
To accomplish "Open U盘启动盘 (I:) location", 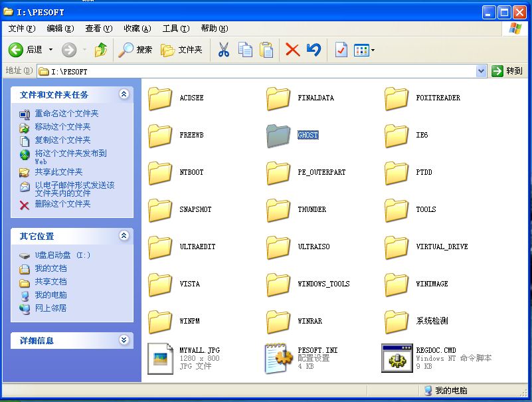I will click(x=62, y=255).
